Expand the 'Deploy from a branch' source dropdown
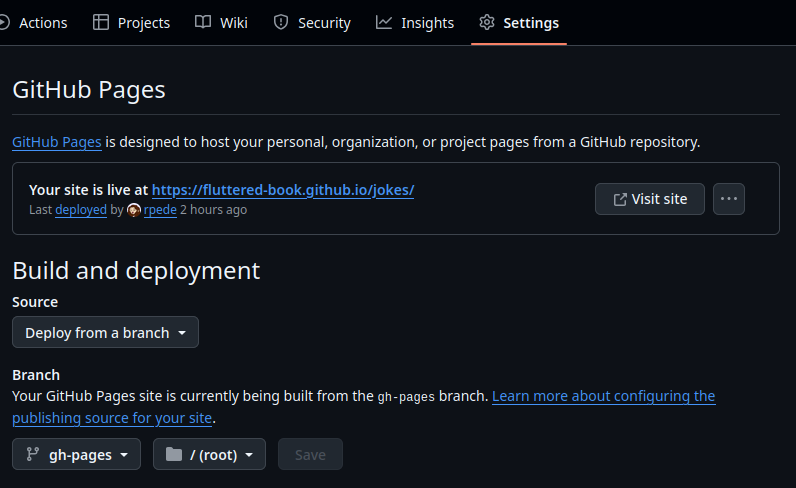The height and width of the screenshot is (488, 796). coord(105,332)
